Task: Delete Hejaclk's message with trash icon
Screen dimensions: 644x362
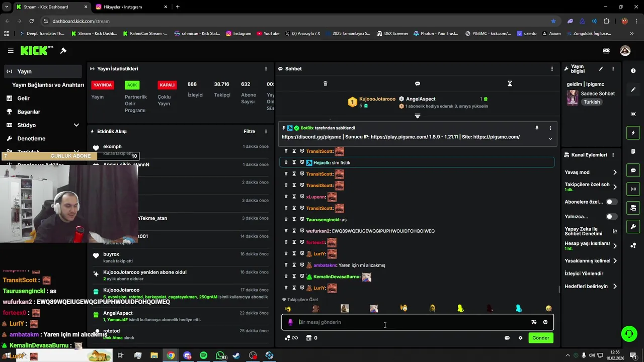Action: [286, 163]
